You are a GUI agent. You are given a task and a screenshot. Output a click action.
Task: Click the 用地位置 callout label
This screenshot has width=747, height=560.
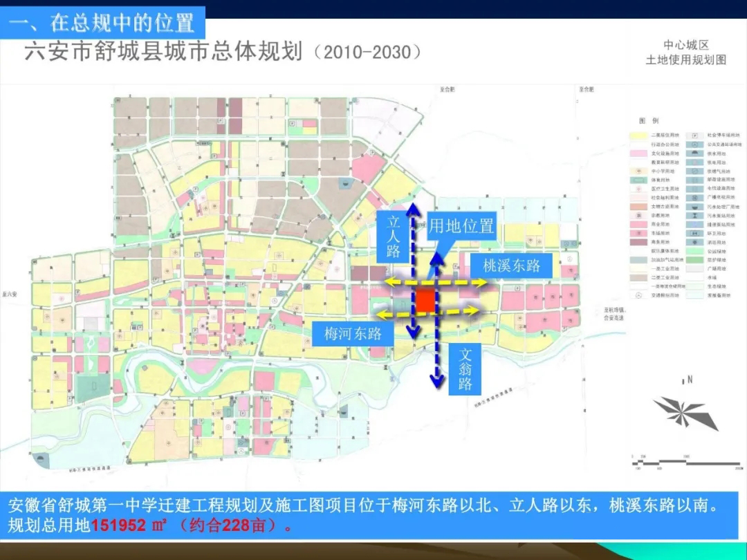tap(461, 226)
